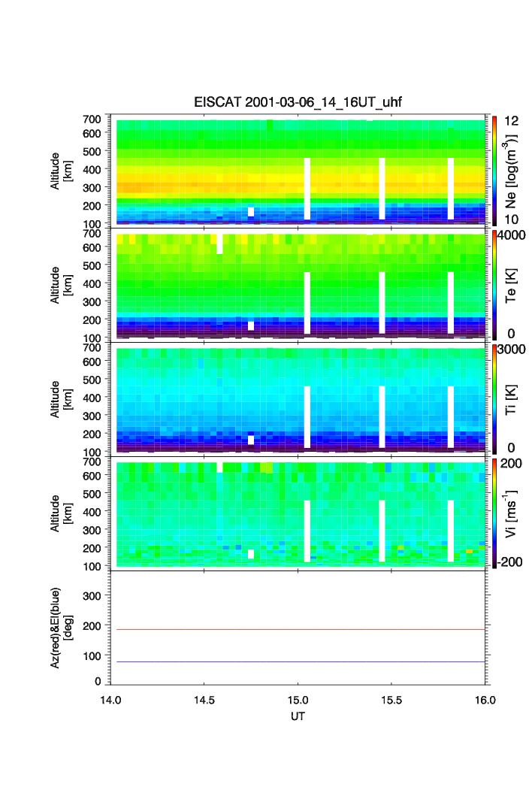Image resolution: width=532 pixels, height=799 pixels.
Task: Click the blue elevation line in bottom panel
Action: (x=301, y=662)
